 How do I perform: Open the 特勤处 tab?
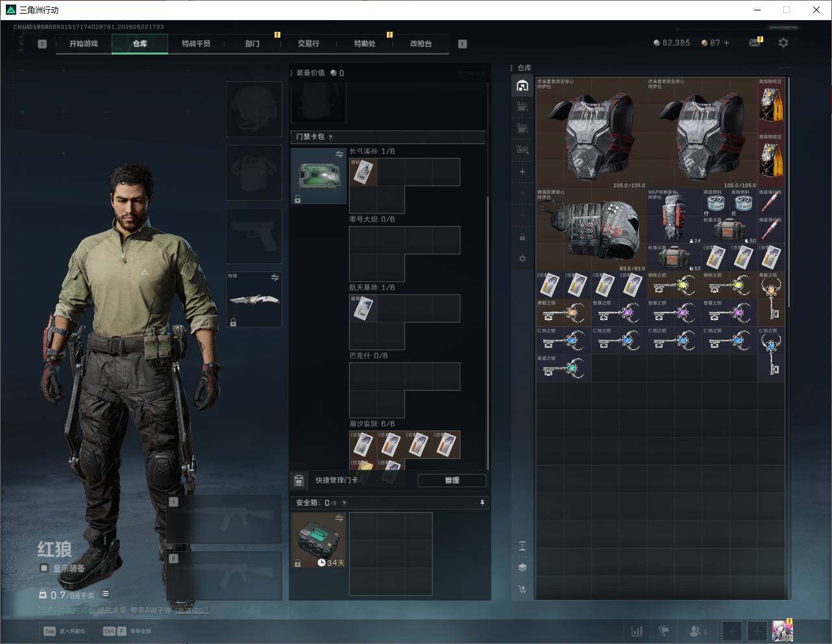point(365,43)
